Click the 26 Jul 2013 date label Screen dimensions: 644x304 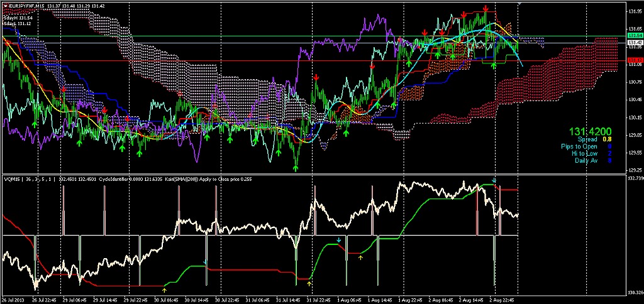tap(13, 300)
